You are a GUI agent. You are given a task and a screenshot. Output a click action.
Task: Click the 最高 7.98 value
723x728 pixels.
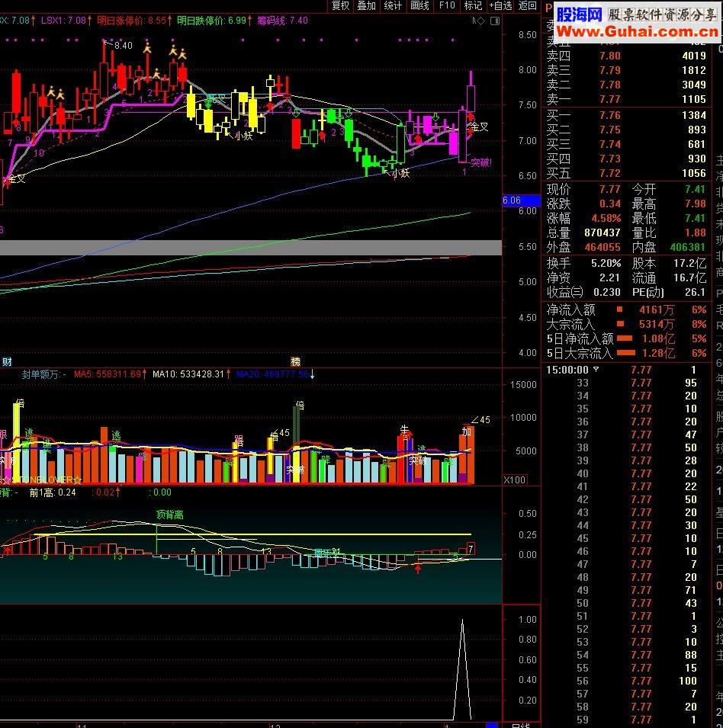pos(695,204)
